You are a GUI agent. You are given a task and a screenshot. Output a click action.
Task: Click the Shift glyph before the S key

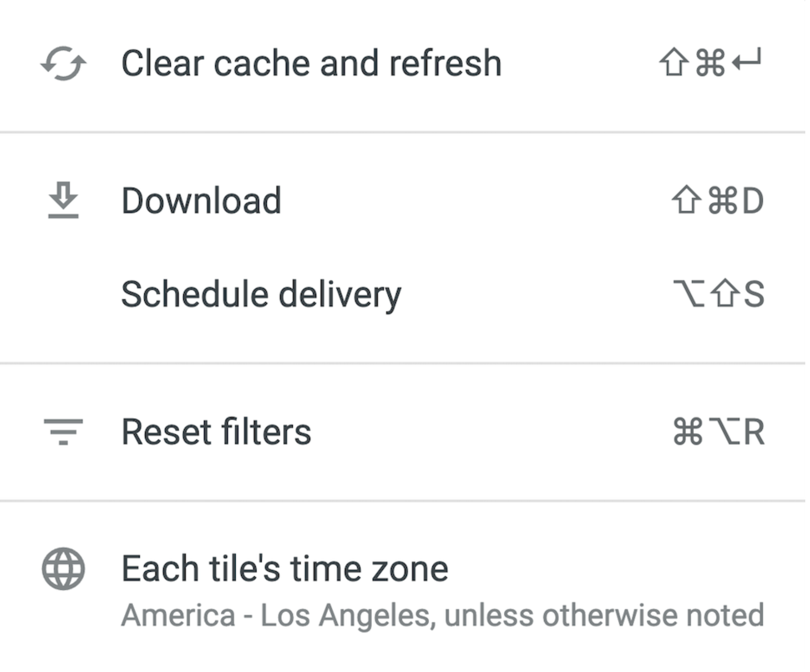point(724,294)
